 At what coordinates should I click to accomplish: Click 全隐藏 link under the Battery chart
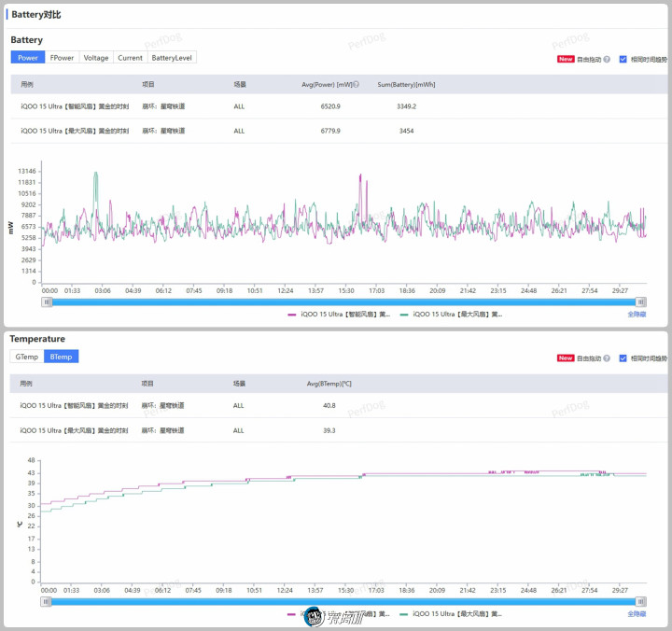[x=637, y=315]
